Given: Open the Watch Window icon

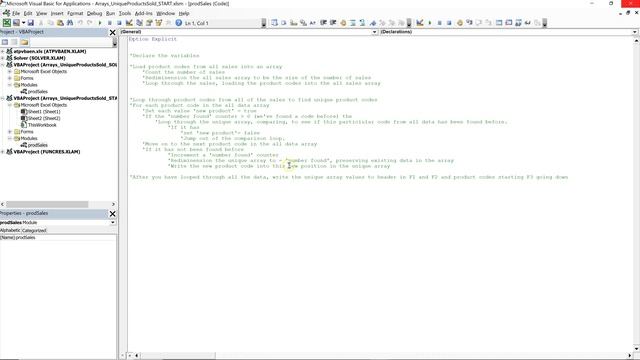Looking at the screenshot, I should pyautogui.click(x=518, y=23).
